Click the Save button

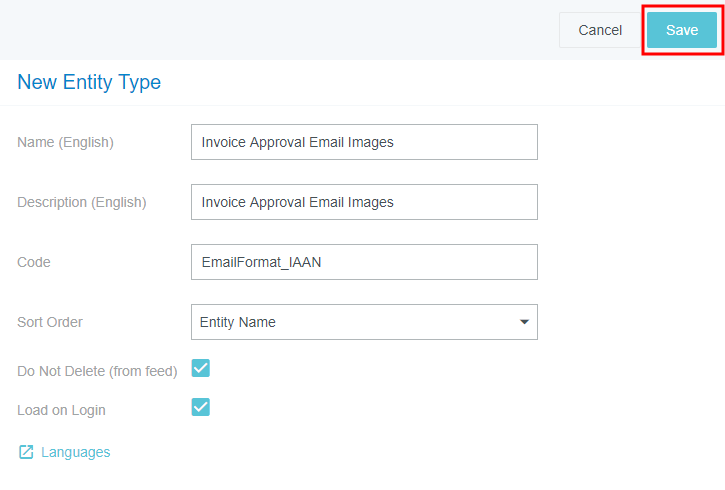[682, 30]
